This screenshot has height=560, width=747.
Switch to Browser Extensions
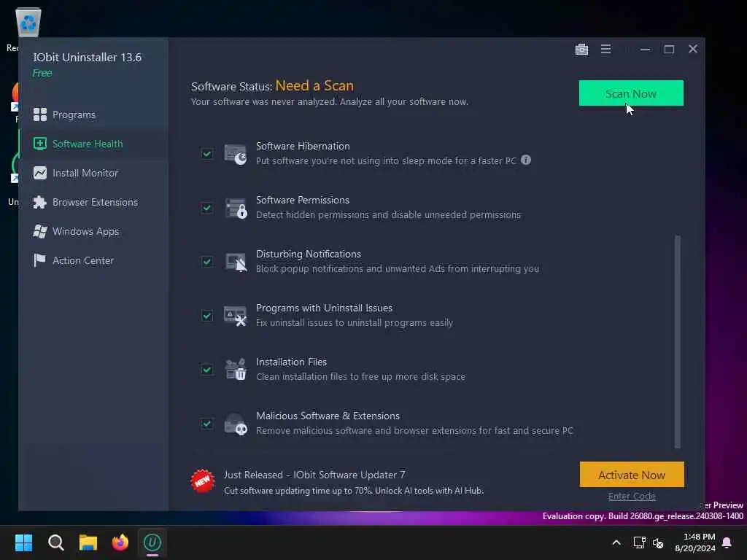tap(94, 203)
